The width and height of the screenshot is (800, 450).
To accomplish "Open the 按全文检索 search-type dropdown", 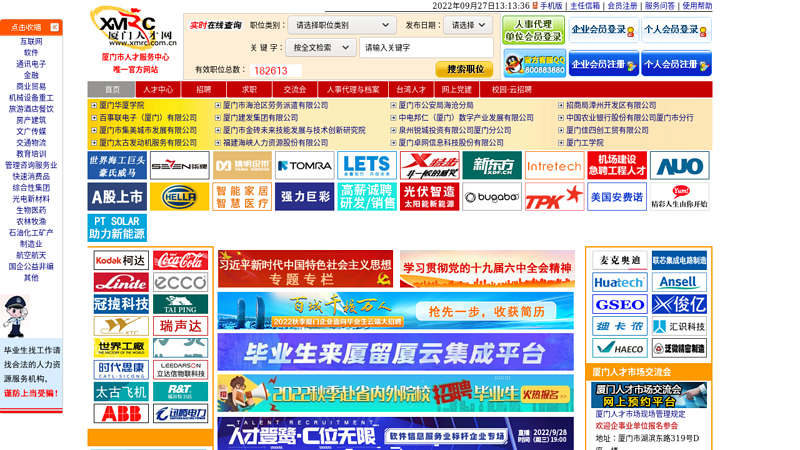I will [320, 47].
